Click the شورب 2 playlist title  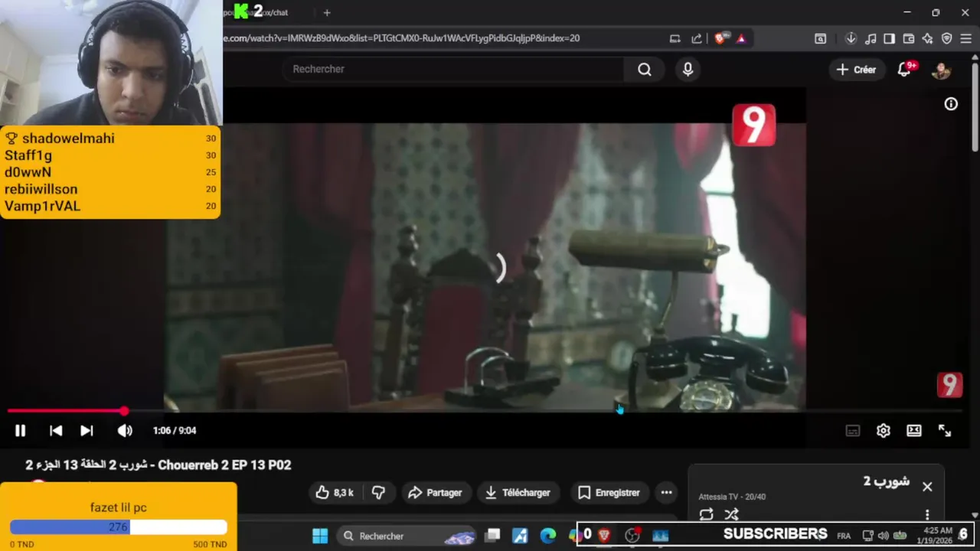coord(886,481)
